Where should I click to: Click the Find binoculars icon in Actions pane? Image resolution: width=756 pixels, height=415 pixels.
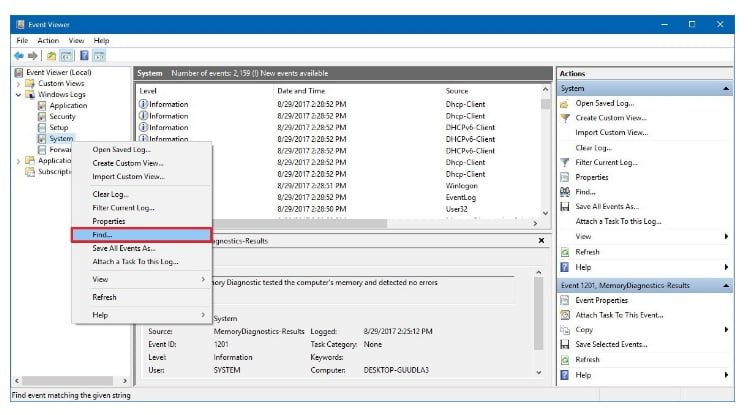coord(565,192)
